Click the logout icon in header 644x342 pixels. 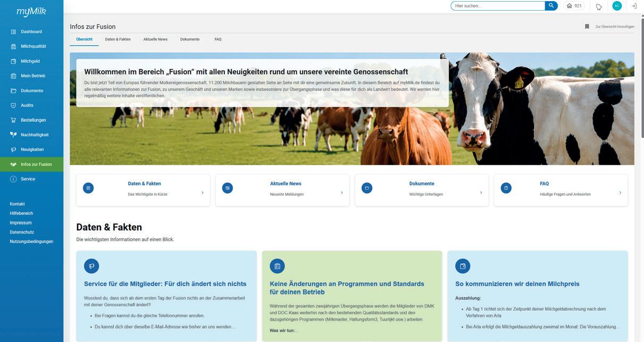point(634,6)
